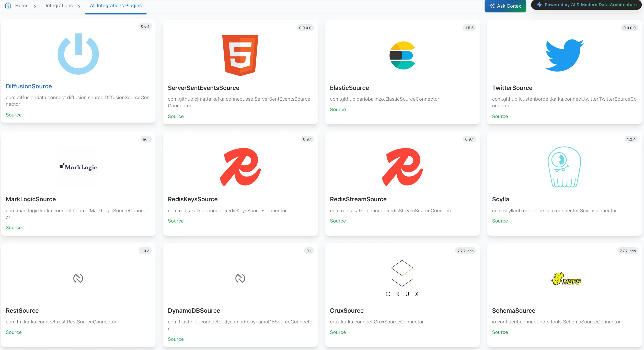
Task: Open the Scylla plugin title
Action: pos(501,199)
